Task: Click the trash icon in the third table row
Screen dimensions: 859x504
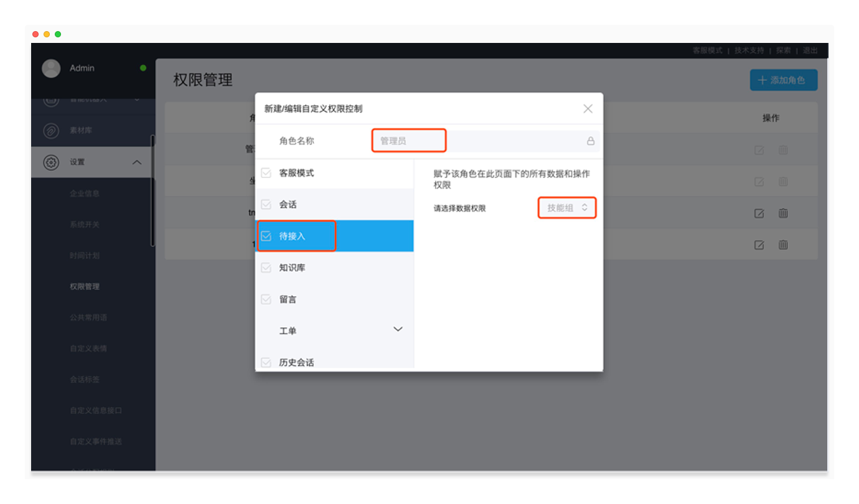Action: coord(783,213)
